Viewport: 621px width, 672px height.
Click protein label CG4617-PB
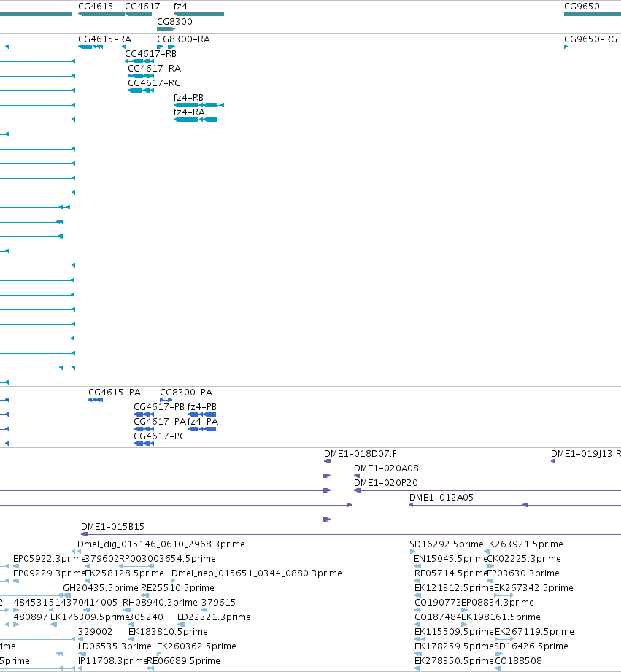[159, 407]
